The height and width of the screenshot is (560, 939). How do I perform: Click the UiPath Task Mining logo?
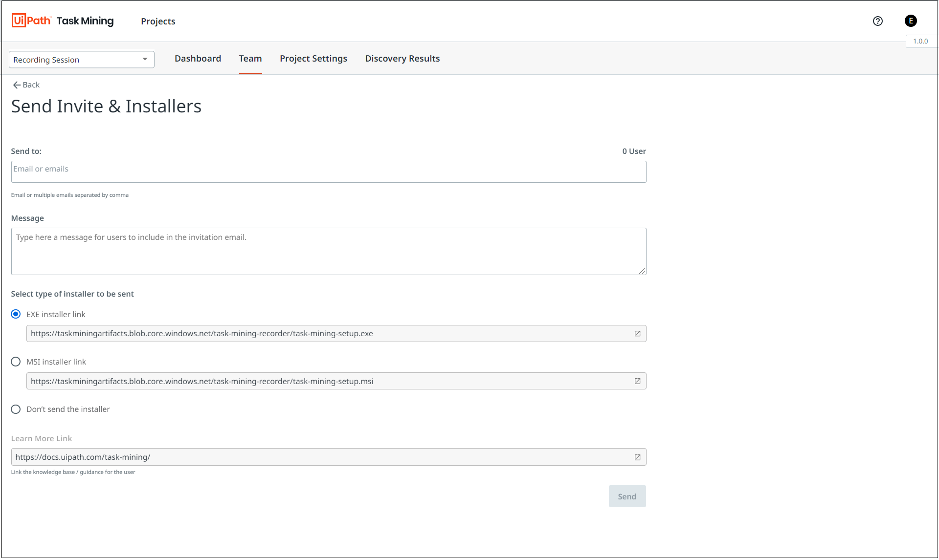[63, 21]
